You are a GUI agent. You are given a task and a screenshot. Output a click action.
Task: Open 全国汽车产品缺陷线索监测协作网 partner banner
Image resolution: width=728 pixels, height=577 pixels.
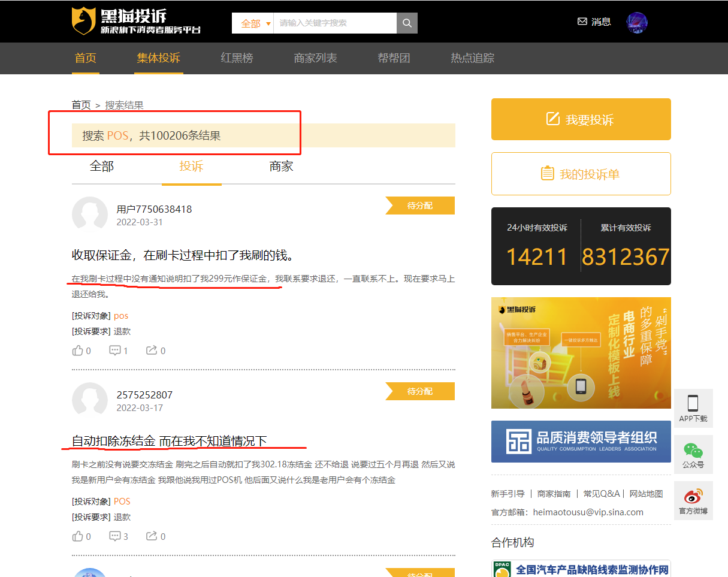(x=581, y=569)
